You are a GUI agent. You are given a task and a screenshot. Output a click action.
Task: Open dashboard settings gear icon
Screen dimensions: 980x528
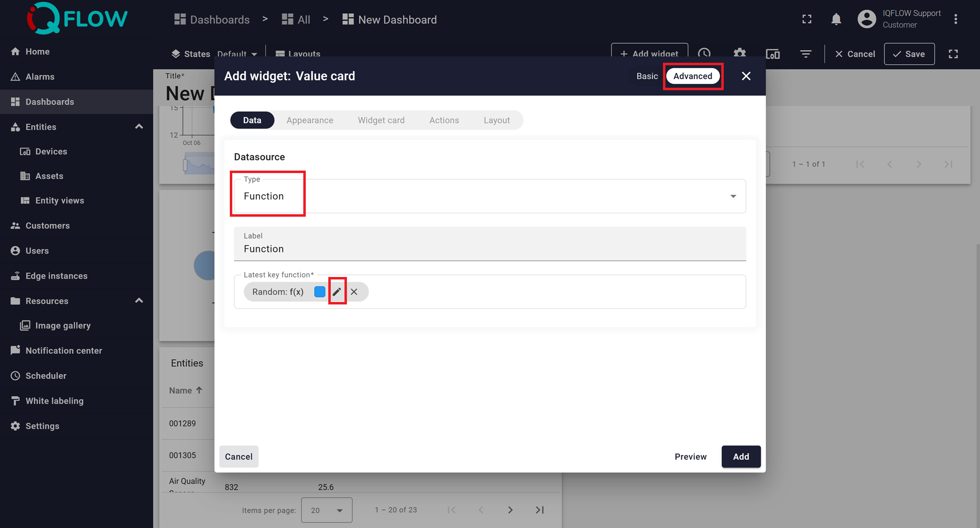coord(739,53)
